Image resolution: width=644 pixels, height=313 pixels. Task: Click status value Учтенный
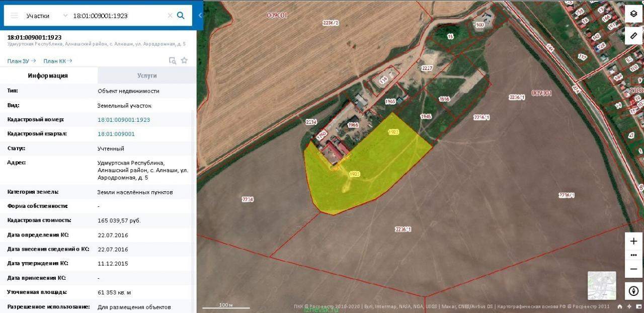coord(111,148)
